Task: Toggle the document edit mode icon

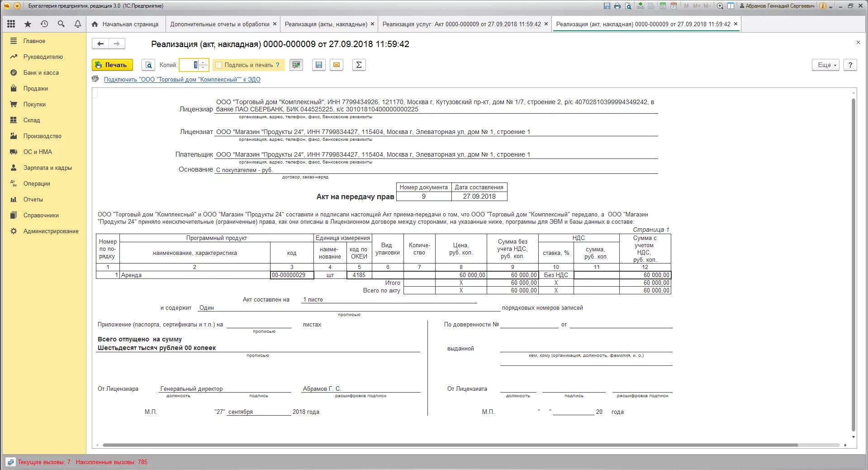Action: coord(296,65)
